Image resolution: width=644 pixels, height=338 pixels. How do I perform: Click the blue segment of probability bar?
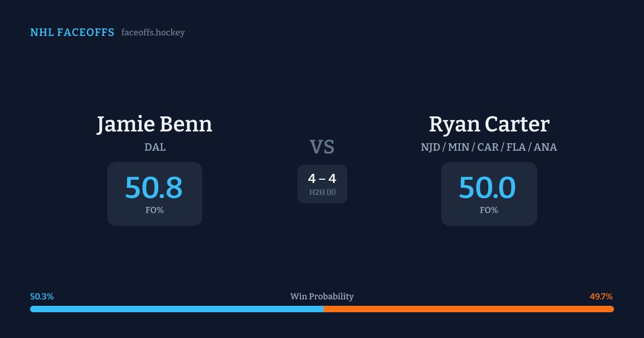(x=177, y=309)
